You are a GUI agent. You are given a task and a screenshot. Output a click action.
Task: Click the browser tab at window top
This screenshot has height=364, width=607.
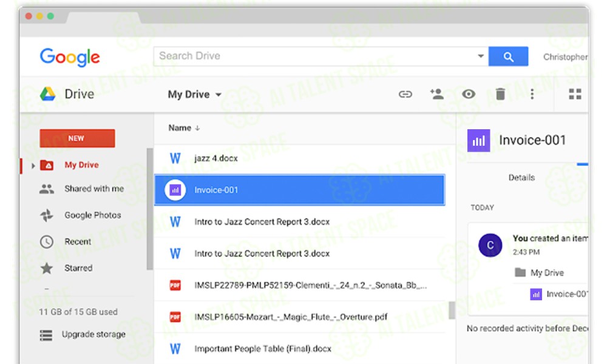coord(104,18)
